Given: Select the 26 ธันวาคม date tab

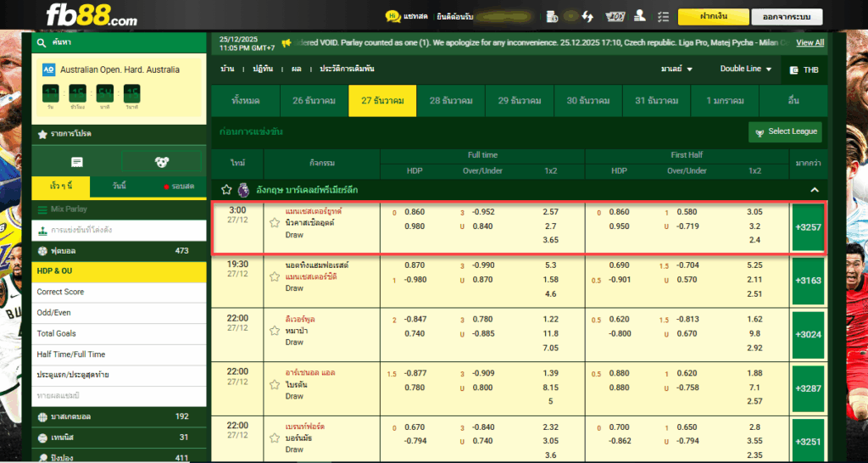Looking at the screenshot, I should click(314, 101).
